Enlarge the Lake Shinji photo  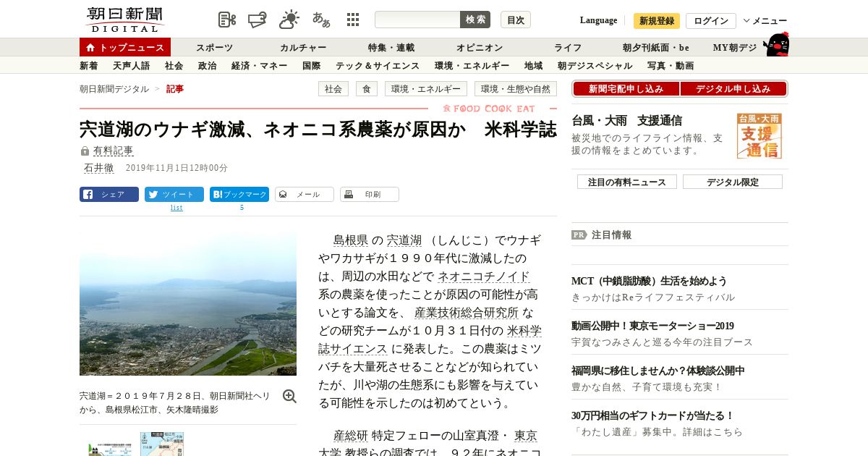pyautogui.click(x=188, y=304)
